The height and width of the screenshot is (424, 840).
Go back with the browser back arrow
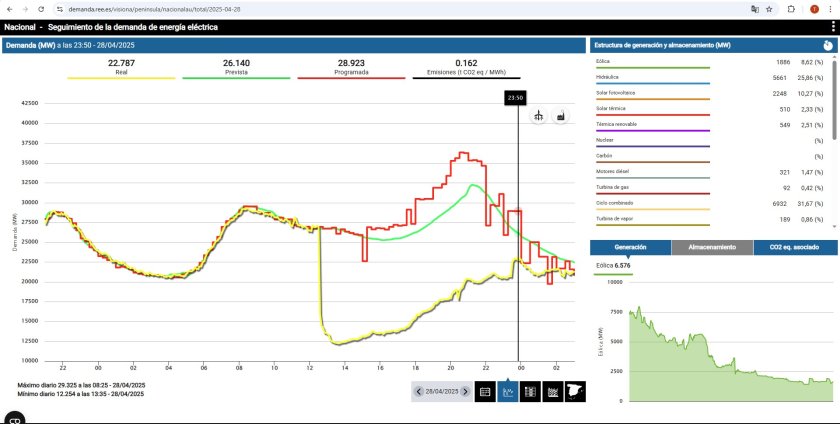tap(9, 9)
